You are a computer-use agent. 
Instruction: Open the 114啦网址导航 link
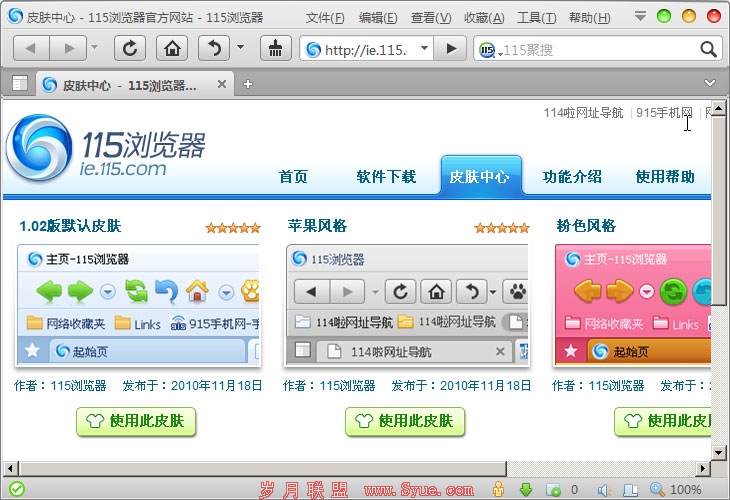pyautogui.click(x=583, y=113)
